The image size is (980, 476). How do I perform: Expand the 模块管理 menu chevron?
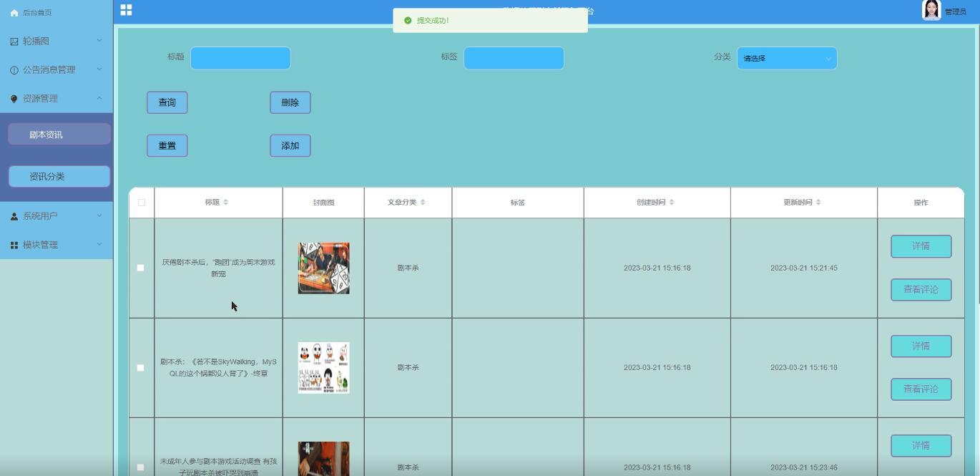tap(99, 244)
